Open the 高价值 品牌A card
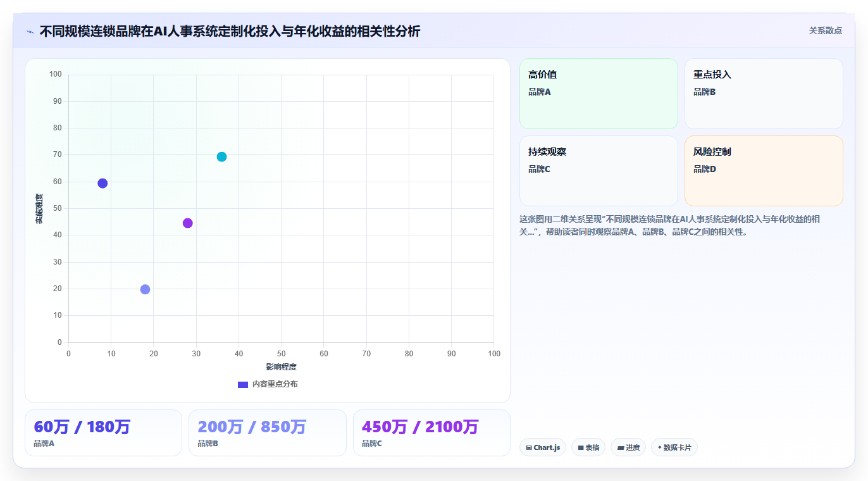The width and height of the screenshot is (868, 481). (x=598, y=94)
